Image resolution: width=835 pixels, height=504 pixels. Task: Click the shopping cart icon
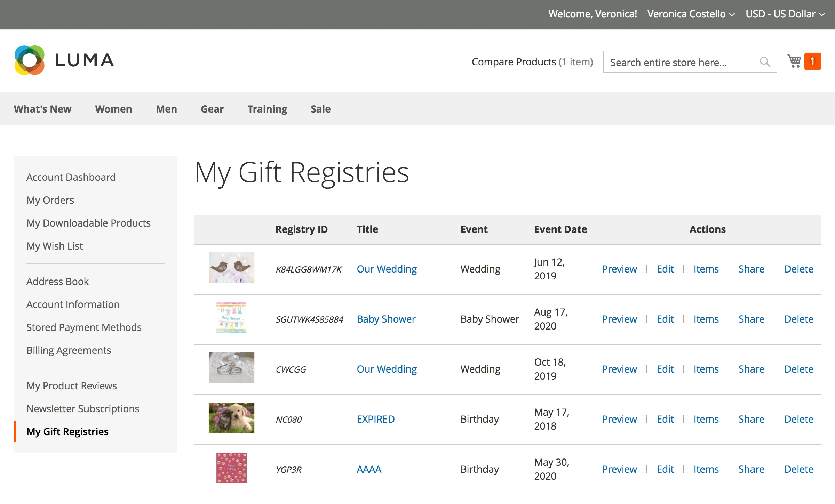click(x=794, y=61)
